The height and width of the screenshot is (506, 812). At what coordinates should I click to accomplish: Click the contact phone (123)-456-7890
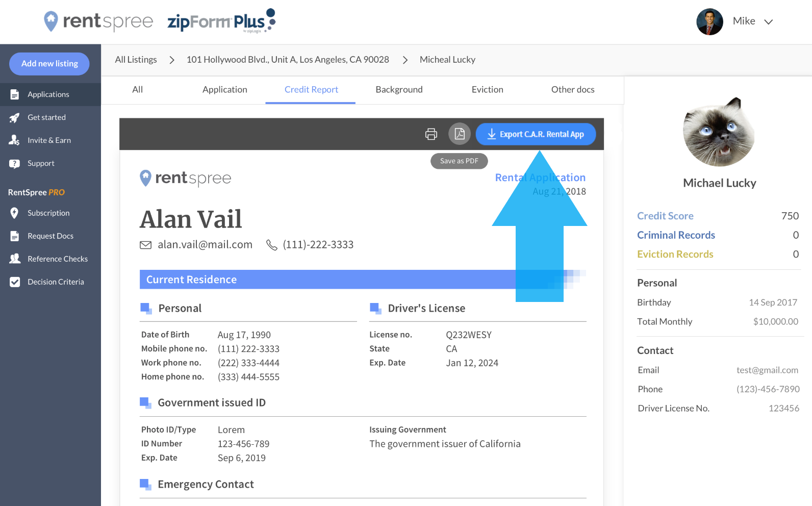coord(768,389)
